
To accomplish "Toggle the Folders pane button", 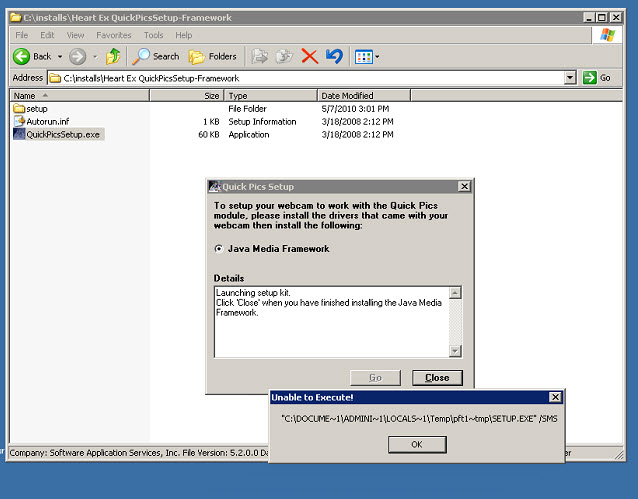I will pyautogui.click(x=213, y=56).
